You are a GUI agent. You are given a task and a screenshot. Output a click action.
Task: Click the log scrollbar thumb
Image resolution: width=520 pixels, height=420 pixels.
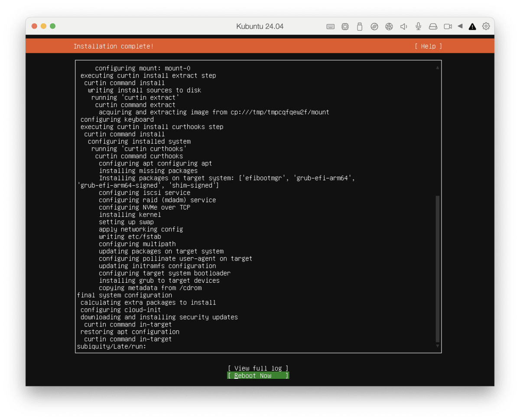click(438, 269)
